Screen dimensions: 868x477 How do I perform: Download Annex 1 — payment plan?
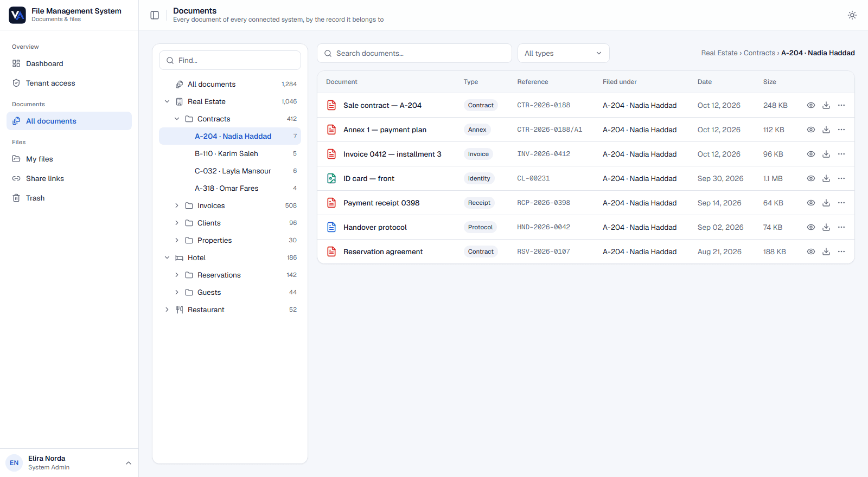pyautogui.click(x=826, y=130)
